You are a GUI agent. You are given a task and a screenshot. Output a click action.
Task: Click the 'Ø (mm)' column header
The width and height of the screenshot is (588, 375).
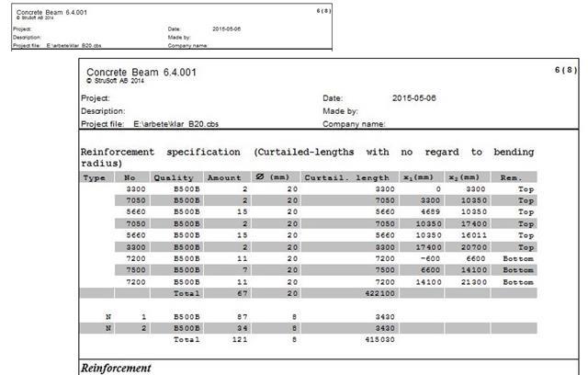pos(272,177)
